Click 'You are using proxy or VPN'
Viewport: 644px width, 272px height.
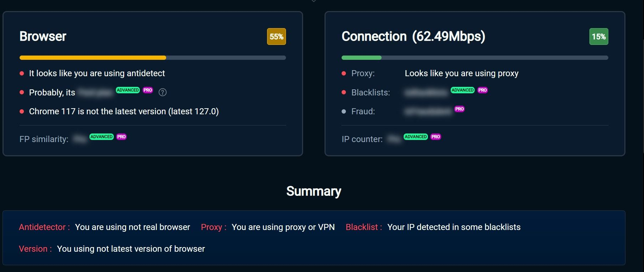pos(283,227)
